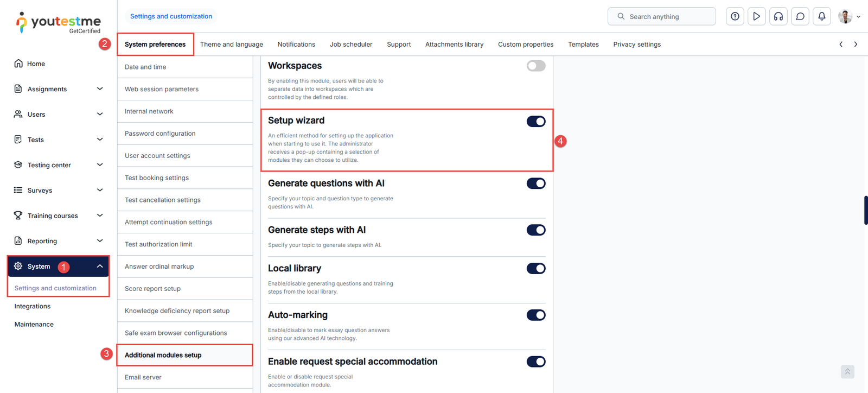Image resolution: width=868 pixels, height=393 pixels.
Task: Open notifications bell icon
Action: (x=821, y=16)
